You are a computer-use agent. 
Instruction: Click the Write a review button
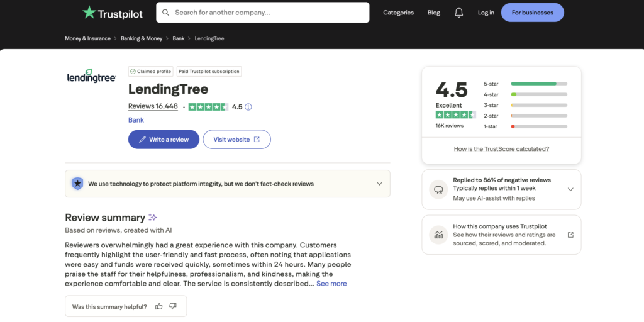click(164, 139)
